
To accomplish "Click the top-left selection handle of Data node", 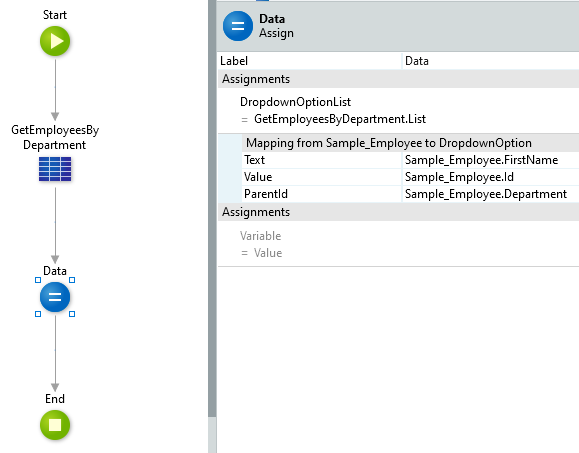I will click(x=38, y=280).
